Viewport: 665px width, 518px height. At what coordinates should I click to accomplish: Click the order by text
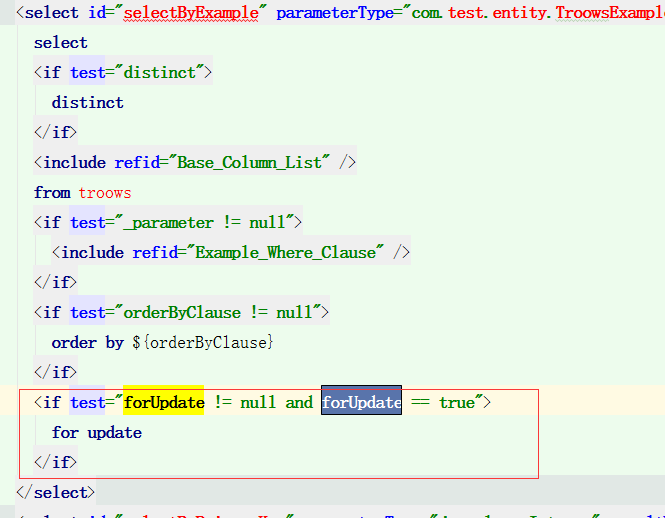pos(88,343)
